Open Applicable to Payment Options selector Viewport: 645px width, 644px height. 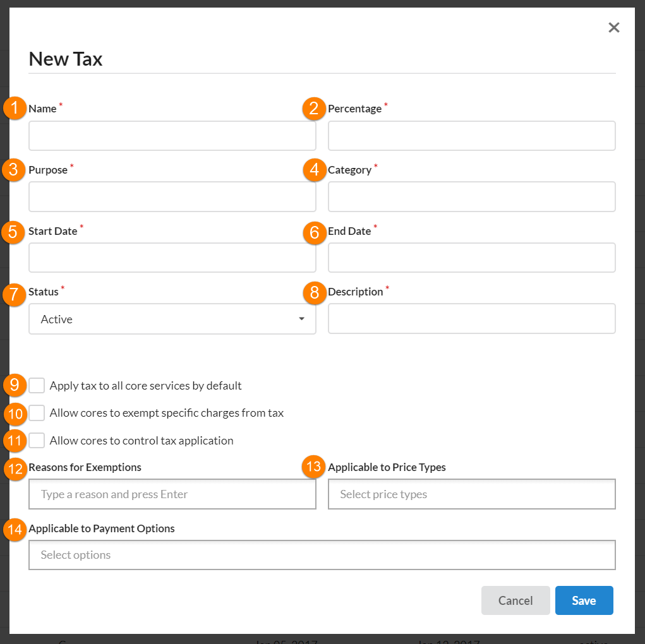pos(322,555)
